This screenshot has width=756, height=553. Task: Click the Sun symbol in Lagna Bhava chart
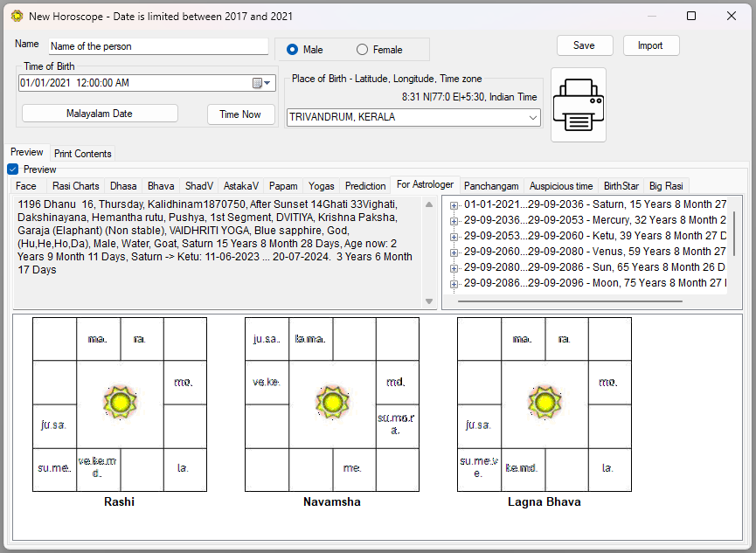[x=544, y=402]
